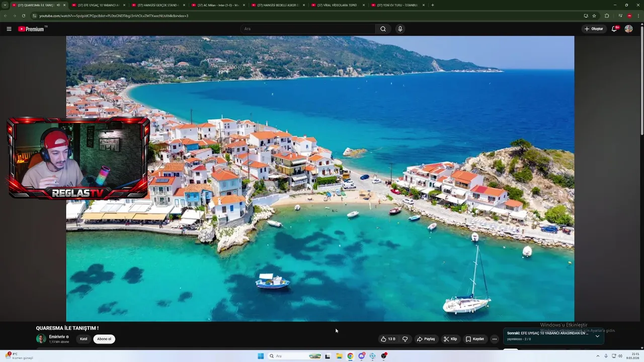The image size is (644, 362).
Task: Open Chrome from the taskbar
Action: pyautogui.click(x=350, y=356)
